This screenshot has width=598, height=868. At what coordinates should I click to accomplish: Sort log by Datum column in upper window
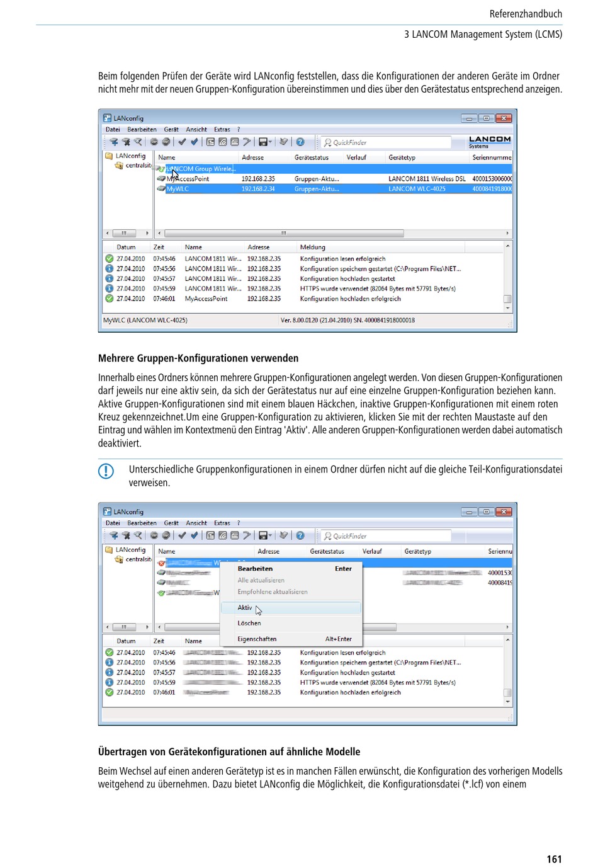pyautogui.click(x=126, y=248)
